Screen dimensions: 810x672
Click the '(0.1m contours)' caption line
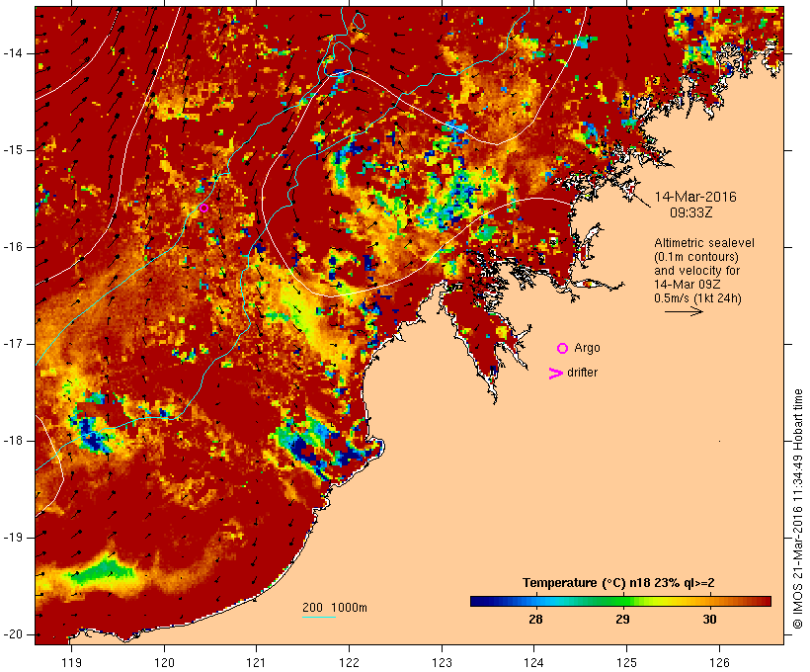[696, 257]
